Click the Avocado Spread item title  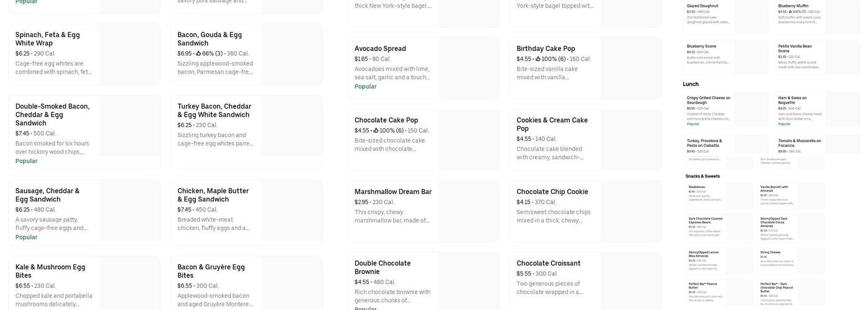[x=380, y=49]
